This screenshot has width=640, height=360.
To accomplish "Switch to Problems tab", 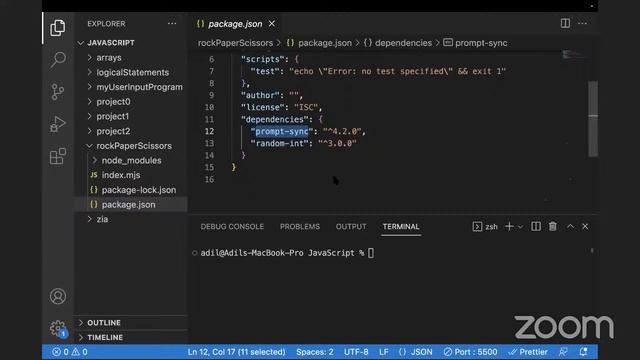I will 300,227.
